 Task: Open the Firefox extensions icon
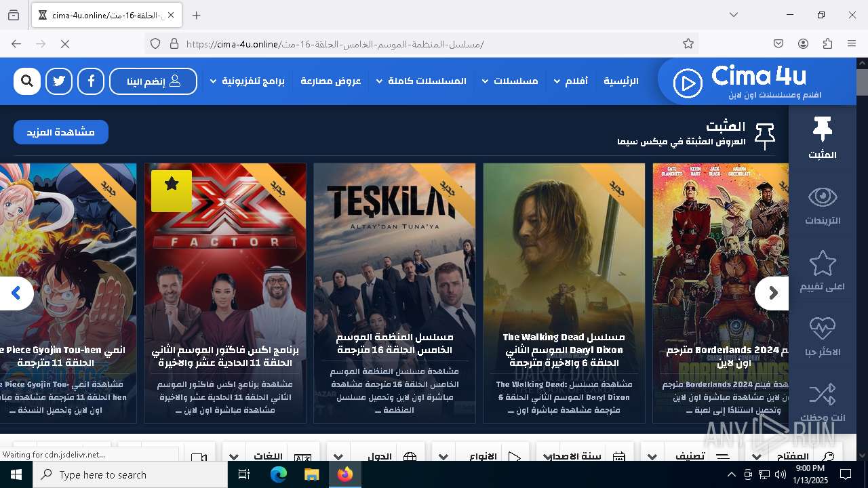click(827, 44)
